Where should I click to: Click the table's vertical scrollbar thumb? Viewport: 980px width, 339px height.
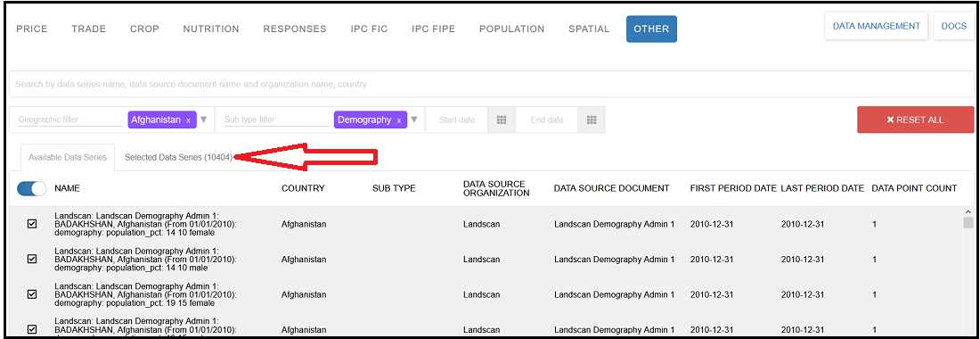coord(968,222)
